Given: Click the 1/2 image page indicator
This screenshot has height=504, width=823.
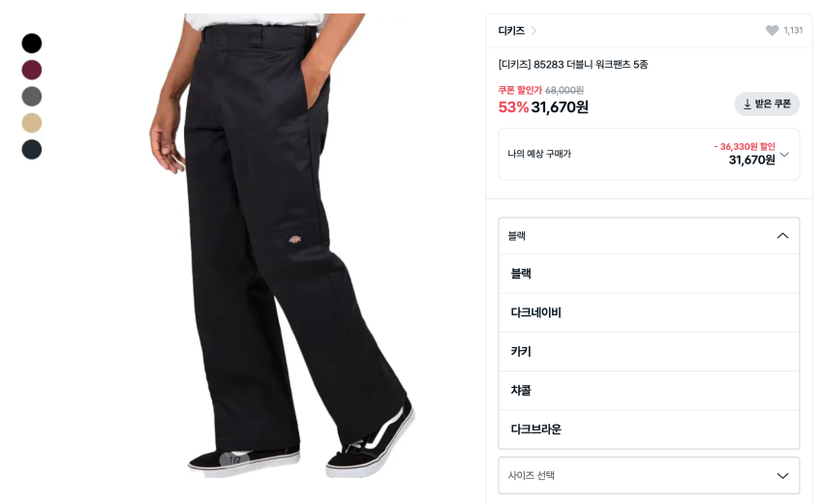Looking at the screenshot, I should 234,460.
